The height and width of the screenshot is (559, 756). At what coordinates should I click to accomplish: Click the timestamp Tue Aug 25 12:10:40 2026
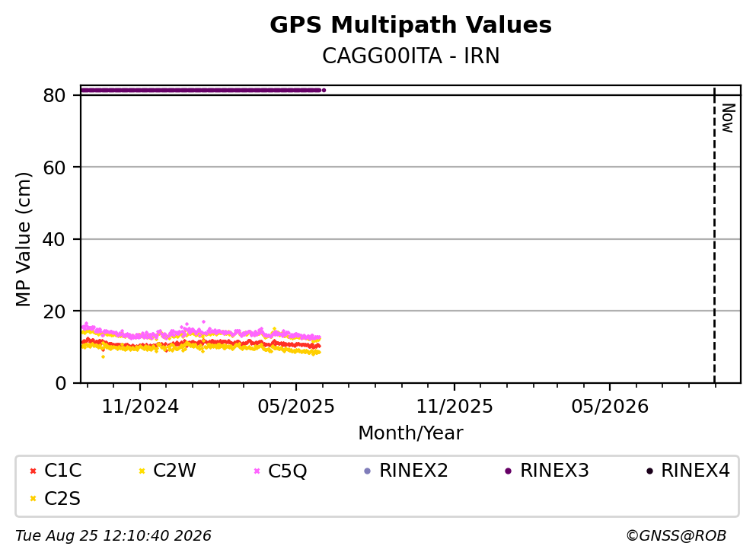coord(113,536)
